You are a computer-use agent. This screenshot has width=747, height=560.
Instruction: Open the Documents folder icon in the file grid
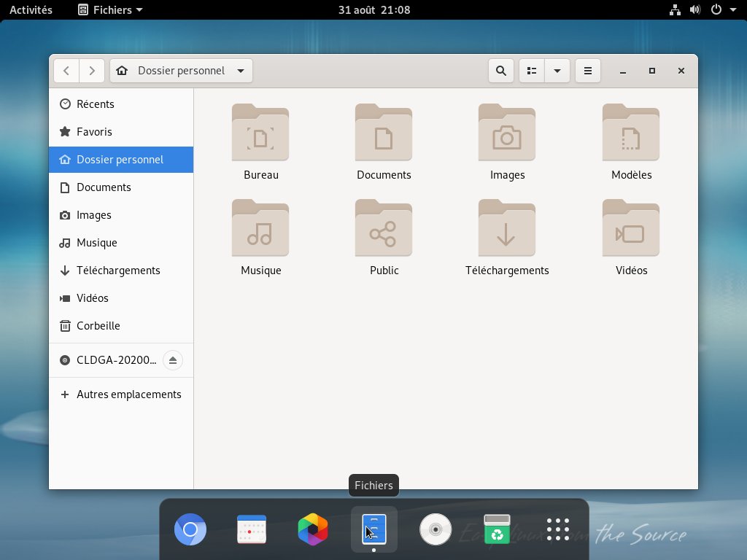384,133
